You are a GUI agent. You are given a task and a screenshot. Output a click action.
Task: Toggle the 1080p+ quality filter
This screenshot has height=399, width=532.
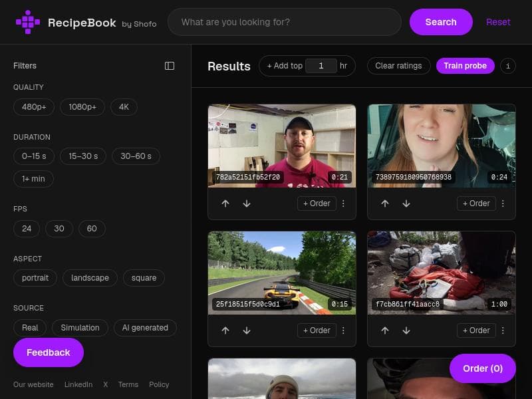pyautogui.click(x=82, y=107)
